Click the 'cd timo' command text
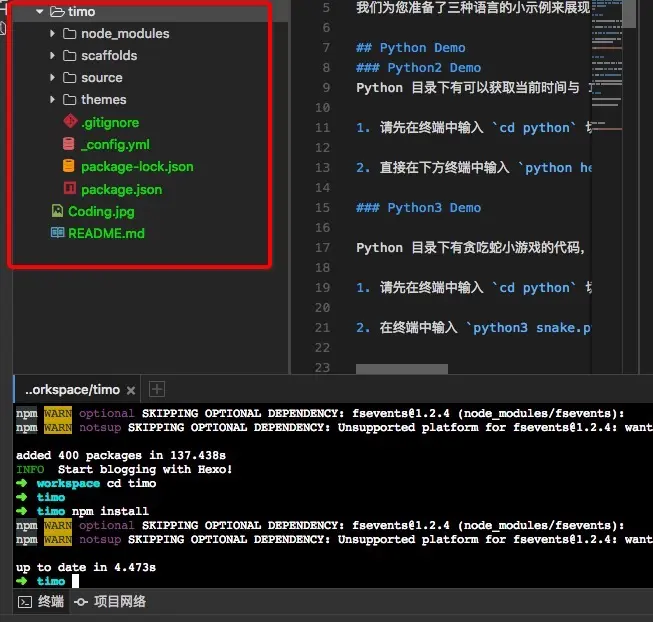Viewport: 653px width, 622px height. [x=132, y=483]
